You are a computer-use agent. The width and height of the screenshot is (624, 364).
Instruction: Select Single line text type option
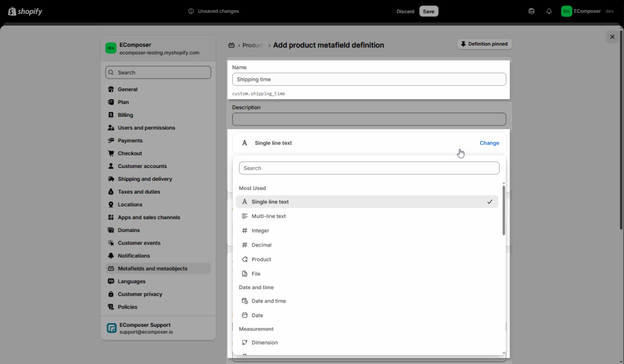(367, 202)
